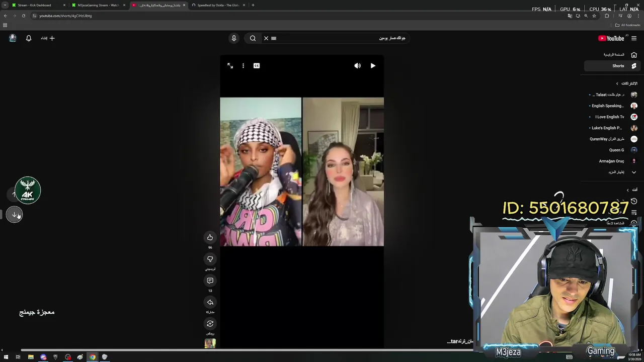
Task: Open the Home page in the sidebar
Action: [612, 55]
